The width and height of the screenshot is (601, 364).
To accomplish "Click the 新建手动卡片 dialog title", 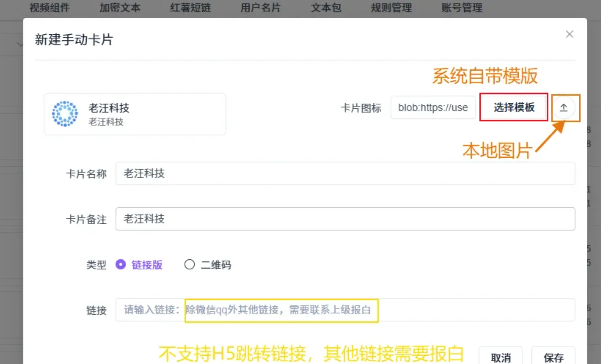I will pyautogui.click(x=74, y=39).
